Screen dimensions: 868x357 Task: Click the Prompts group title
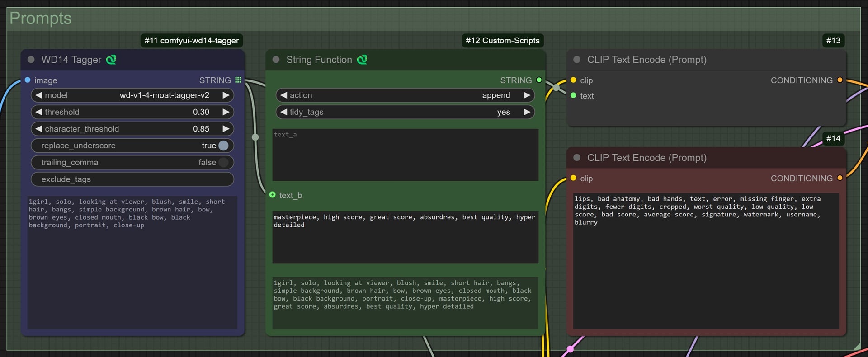point(41,19)
